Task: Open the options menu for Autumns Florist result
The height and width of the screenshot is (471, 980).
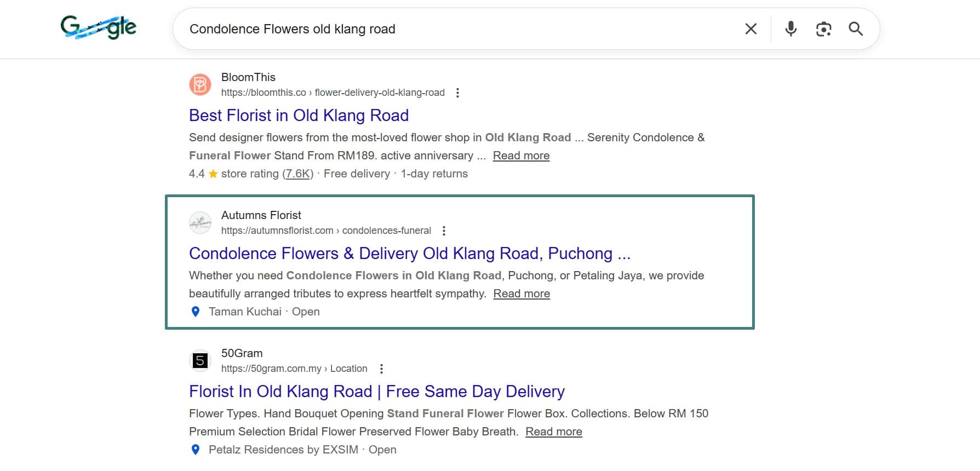Action: (444, 231)
